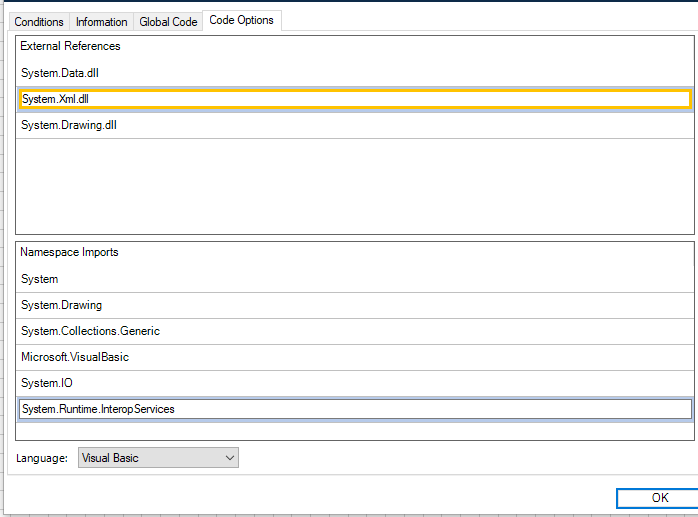Image resolution: width=698 pixels, height=517 pixels.
Task: Click empty area below external references
Action: (354, 186)
